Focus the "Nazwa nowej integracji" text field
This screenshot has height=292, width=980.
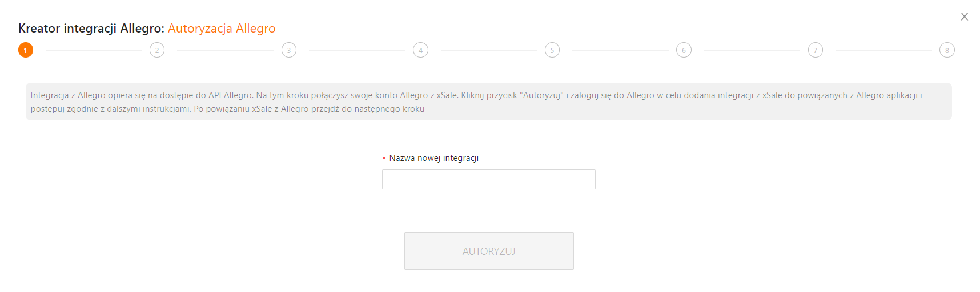pos(488,179)
